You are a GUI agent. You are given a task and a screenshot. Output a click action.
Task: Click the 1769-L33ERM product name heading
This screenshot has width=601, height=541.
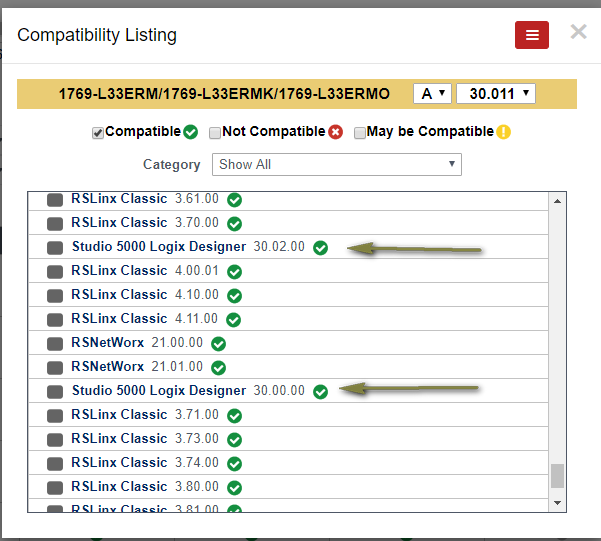224,94
